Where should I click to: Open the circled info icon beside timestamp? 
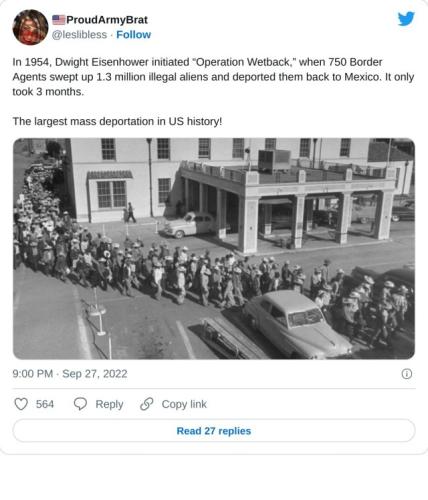pyautogui.click(x=407, y=374)
